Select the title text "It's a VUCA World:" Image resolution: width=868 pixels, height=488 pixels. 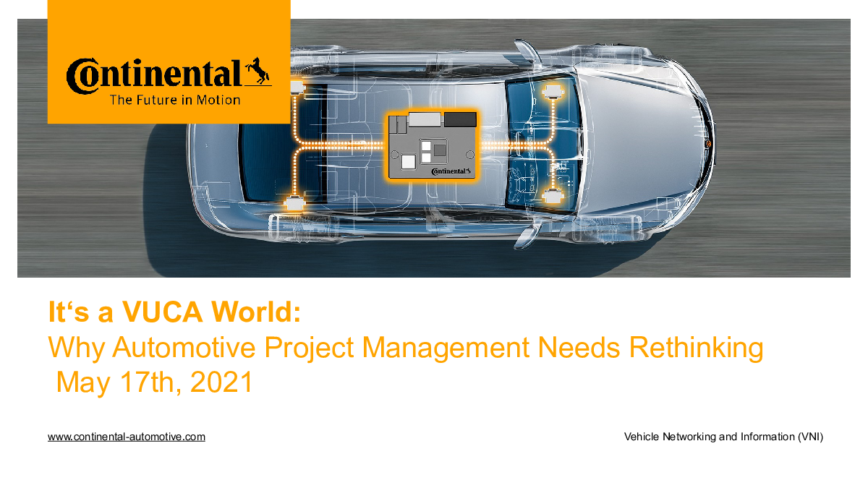(x=174, y=313)
